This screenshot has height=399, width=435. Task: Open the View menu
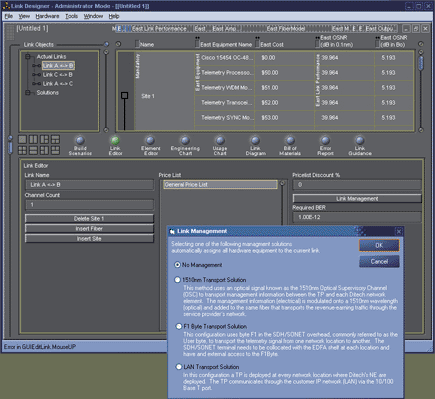click(x=24, y=16)
